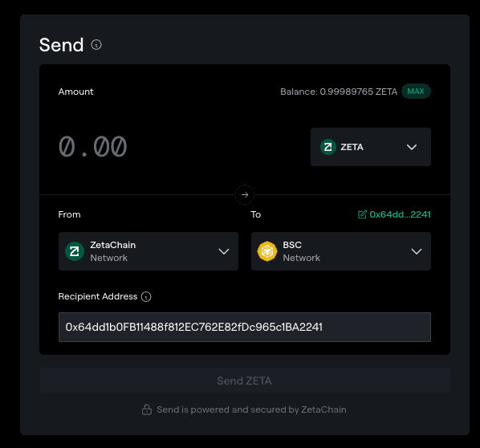
Task: Click the chevron in the ZETA selector
Action: (412, 147)
